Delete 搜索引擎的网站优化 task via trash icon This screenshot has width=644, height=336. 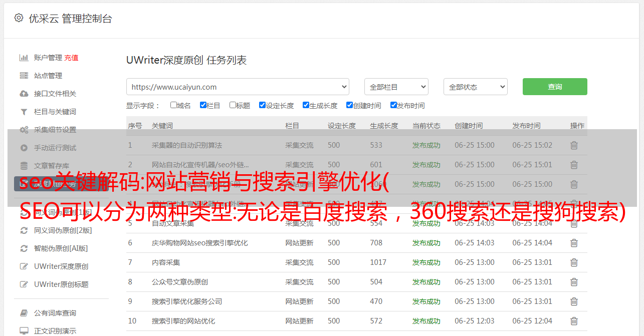coord(574,321)
